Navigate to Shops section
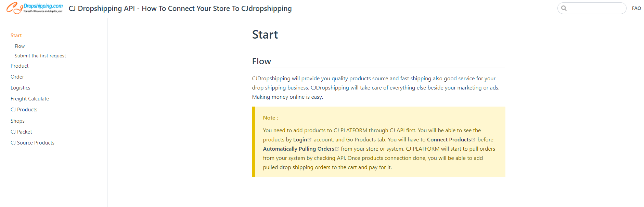Image resolution: width=644 pixels, height=207 pixels. [17, 121]
